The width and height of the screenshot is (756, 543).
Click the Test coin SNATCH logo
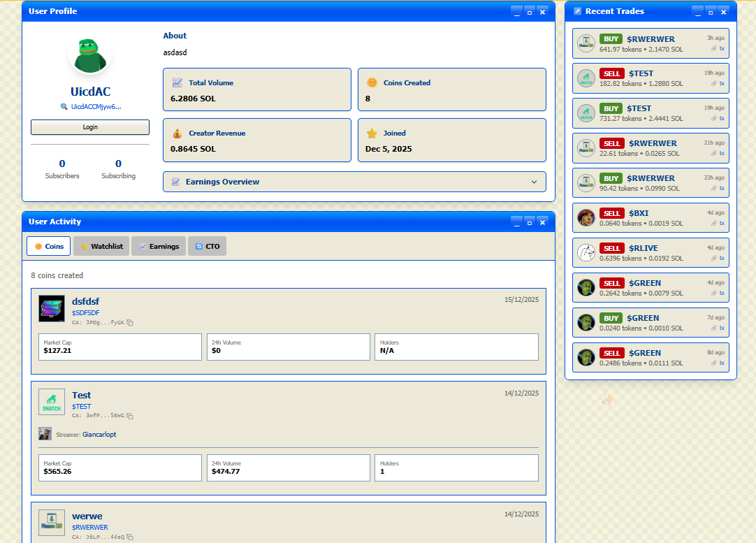(x=52, y=402)
